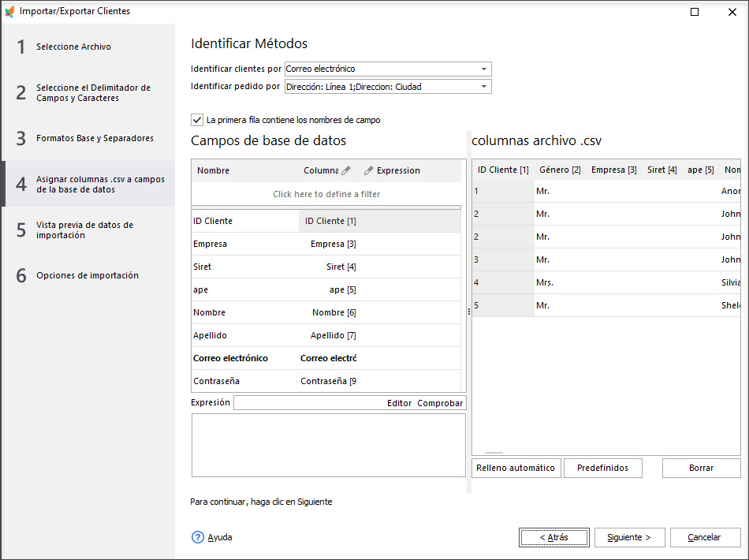Close the Importar/Exportar Clientes window
Image resolution: width=749 pixels, height=560 pixels.
click(x=732, y=12)
